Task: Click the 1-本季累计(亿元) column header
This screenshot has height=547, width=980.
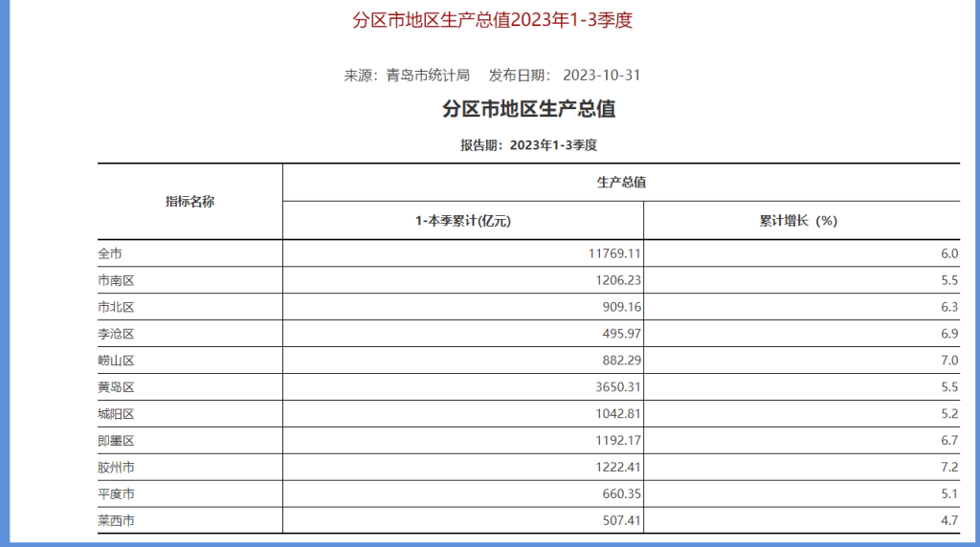Action: click(x=463, y=221)
